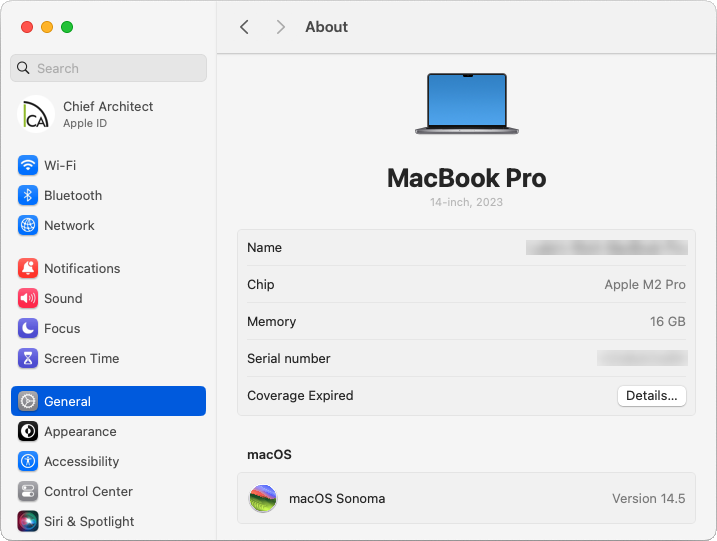This screenshot has width=717, height=541.
Task: Click the Chip label
Action: click(261, 284)
